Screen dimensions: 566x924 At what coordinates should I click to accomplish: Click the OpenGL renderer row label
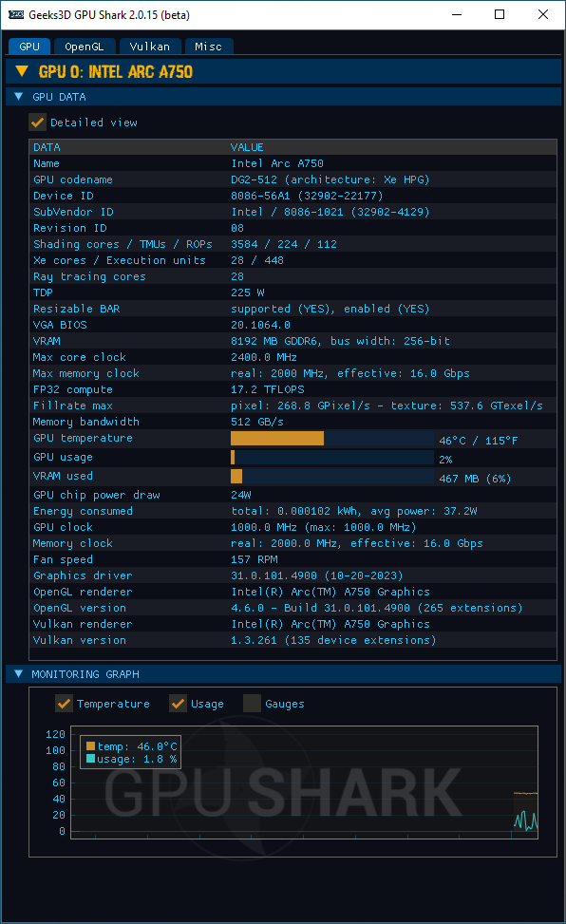click(83, 592)
